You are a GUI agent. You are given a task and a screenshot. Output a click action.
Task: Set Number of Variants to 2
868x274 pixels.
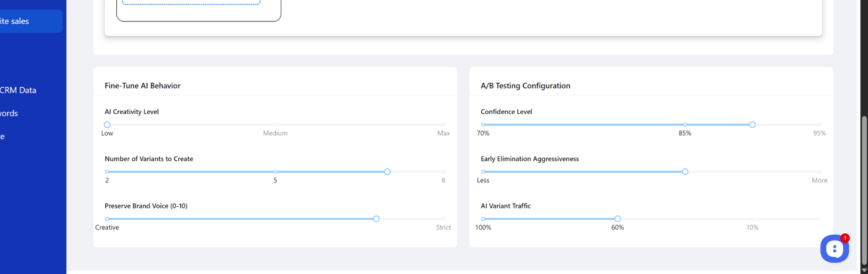coord(107,172)
